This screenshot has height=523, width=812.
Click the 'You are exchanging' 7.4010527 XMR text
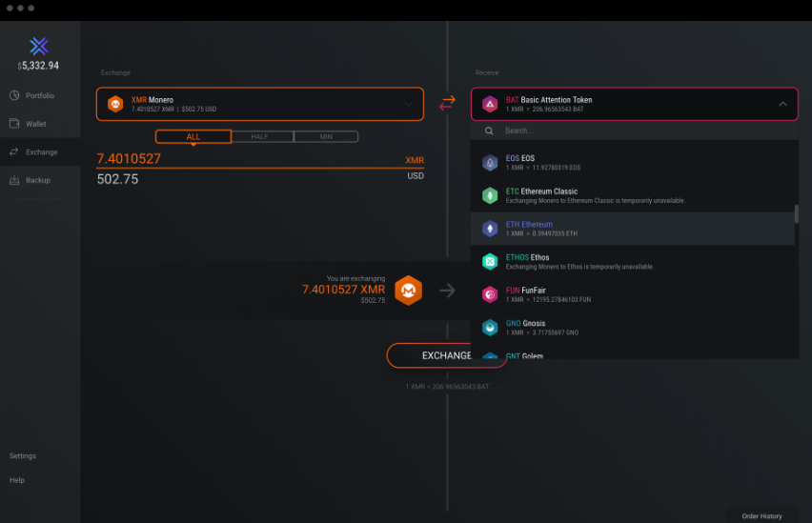pos(343,290)
